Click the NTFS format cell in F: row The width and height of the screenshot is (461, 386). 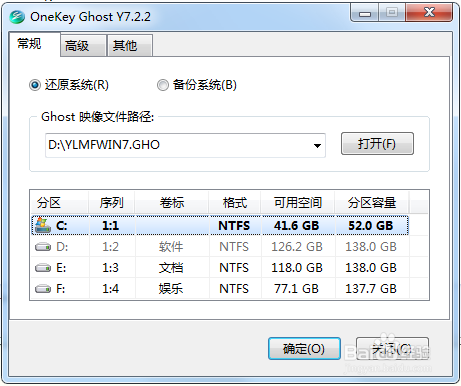(x=234, y=289)
